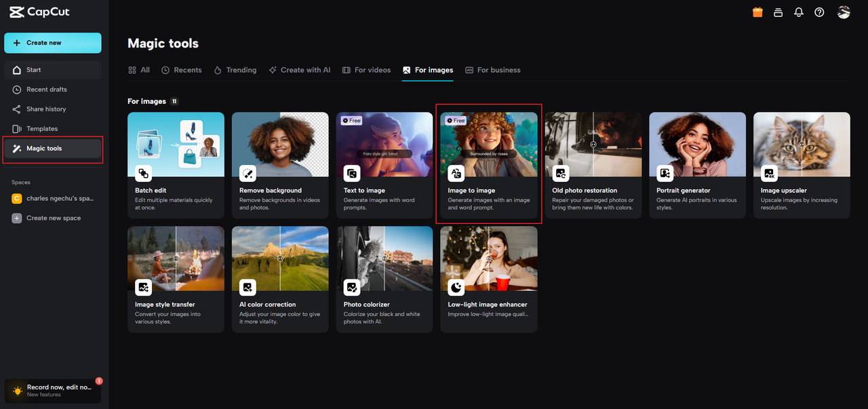Click the Create new button
The width and height of the screenshot is (868, 409).
click(x=53, y=43)
